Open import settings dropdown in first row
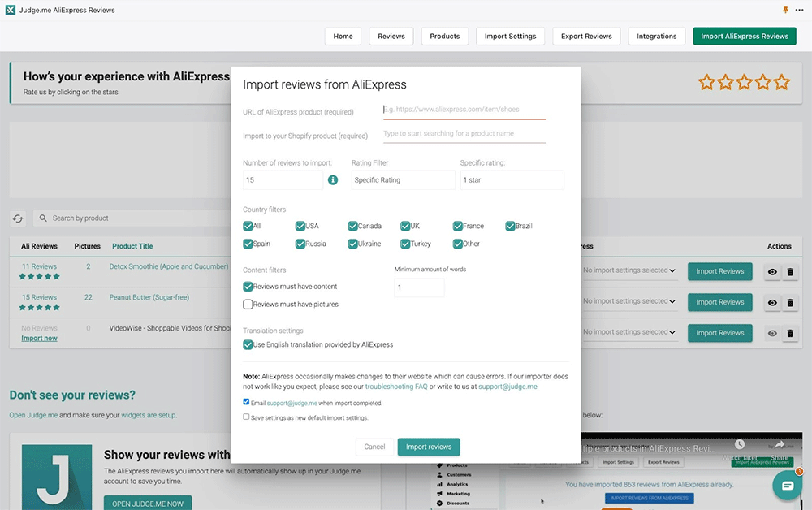This screenshot has width=812, height=510. pyautogui.click(x=630, y=271)
